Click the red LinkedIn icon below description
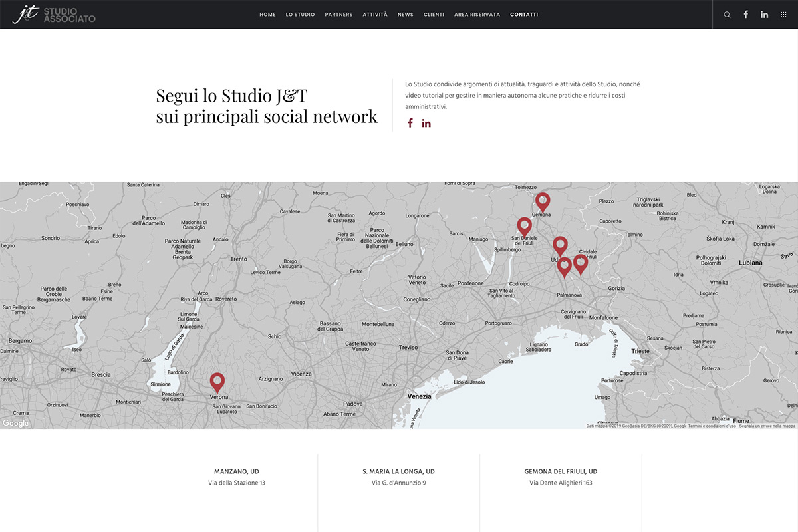This screenshot has width=798, height=532. click(x=426, y=123)
